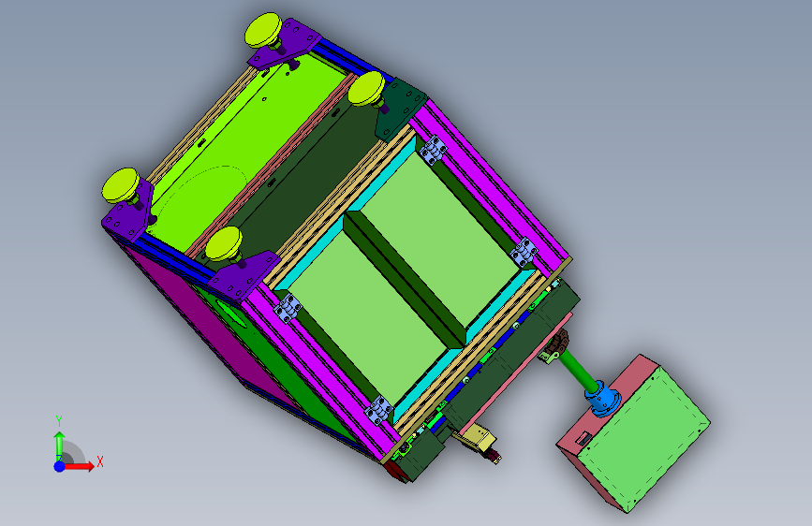The image size is (812, 526).
Task: Select the leftmost yellow leveling foot
Action: click(120, 184)
